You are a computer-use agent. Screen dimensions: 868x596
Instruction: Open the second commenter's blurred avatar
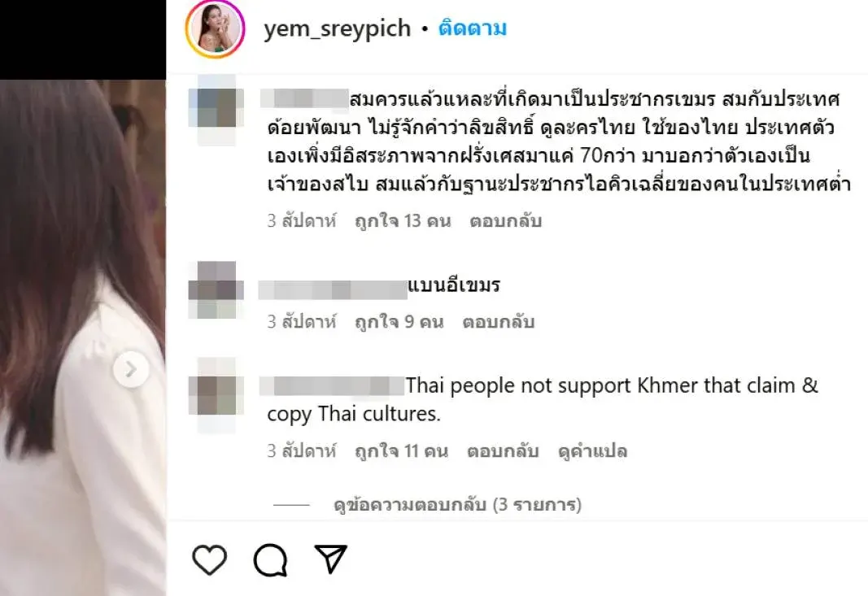(x=216, y=289)
